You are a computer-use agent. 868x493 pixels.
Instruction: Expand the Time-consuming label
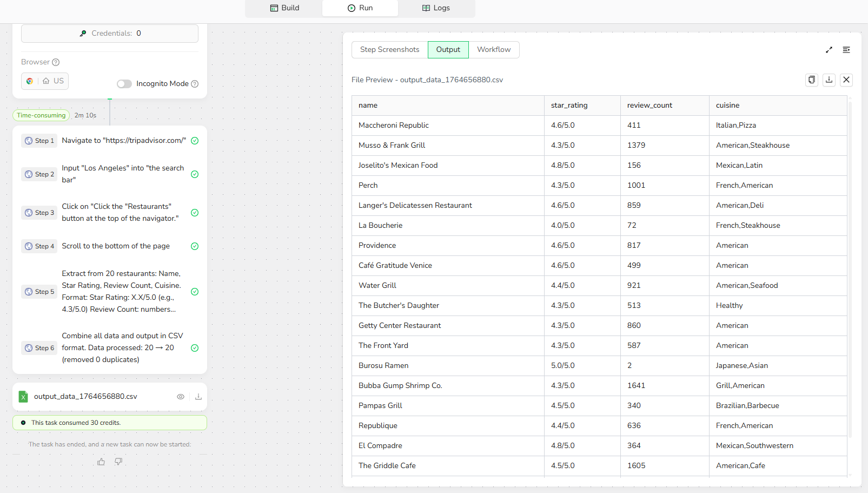click(41, 115)
